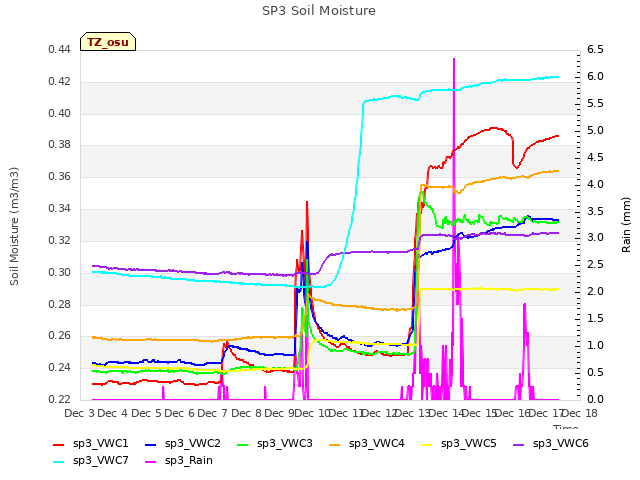The image size is (640, 480).
Task: Click the 0.22 left axis value
Action: click(x=59, y=399)
